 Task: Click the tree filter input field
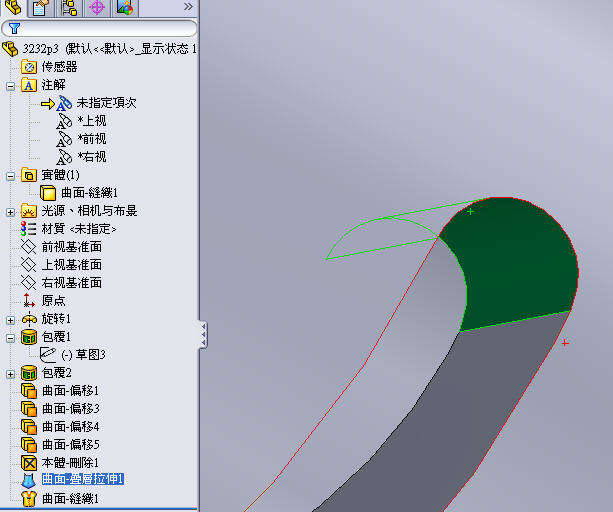pos(99,28)
